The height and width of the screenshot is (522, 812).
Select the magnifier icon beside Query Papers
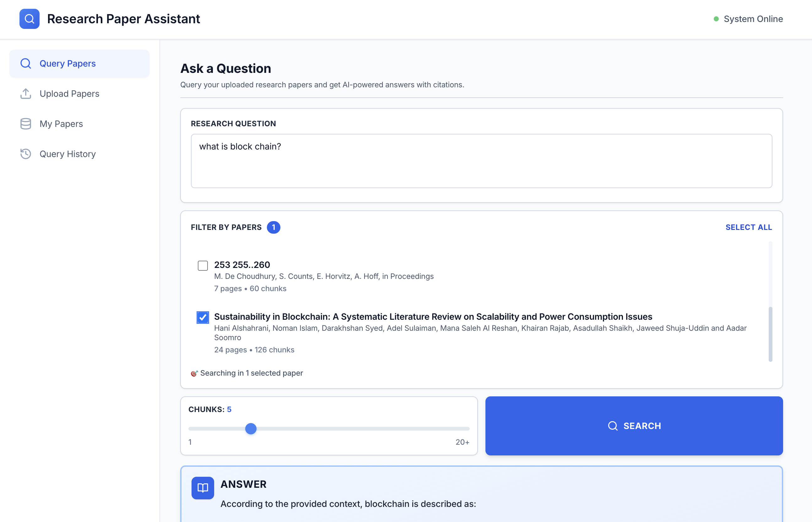(26, 63)
